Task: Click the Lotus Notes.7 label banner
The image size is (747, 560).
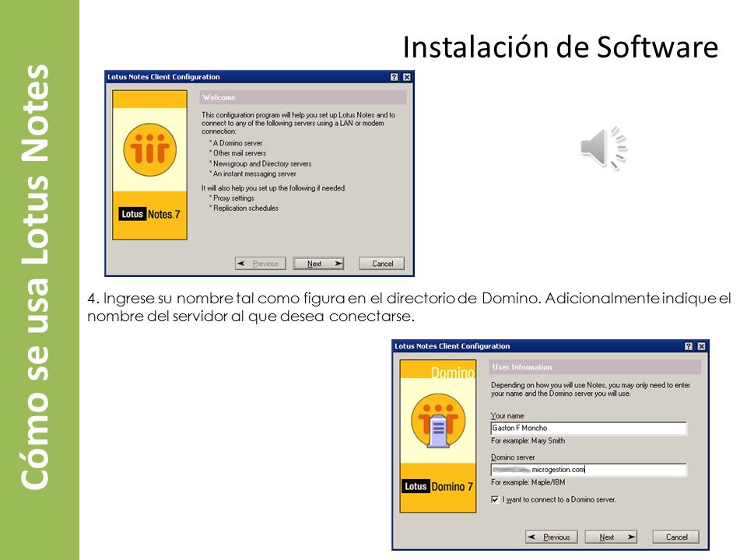Action: [x=149, y=215]
